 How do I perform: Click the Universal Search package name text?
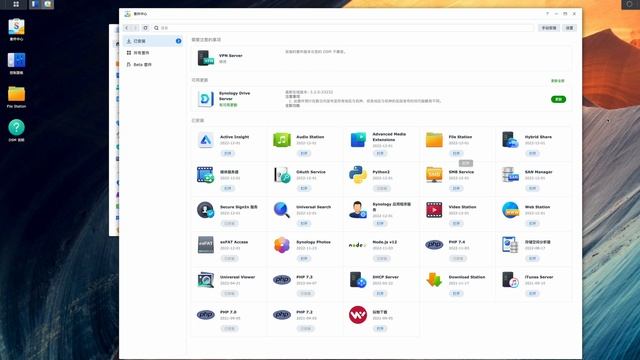[313, 207]
